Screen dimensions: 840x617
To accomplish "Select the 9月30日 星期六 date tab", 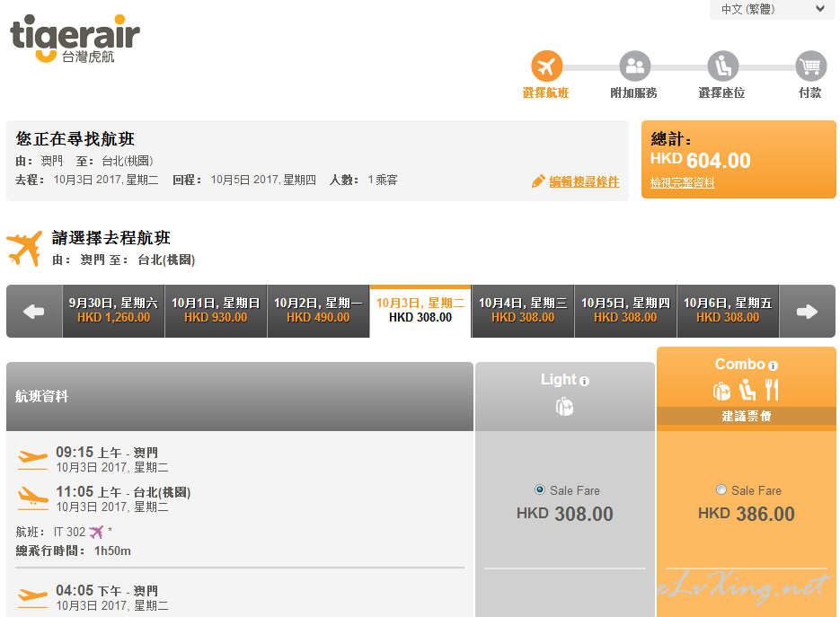I will [x=113, y=311].
